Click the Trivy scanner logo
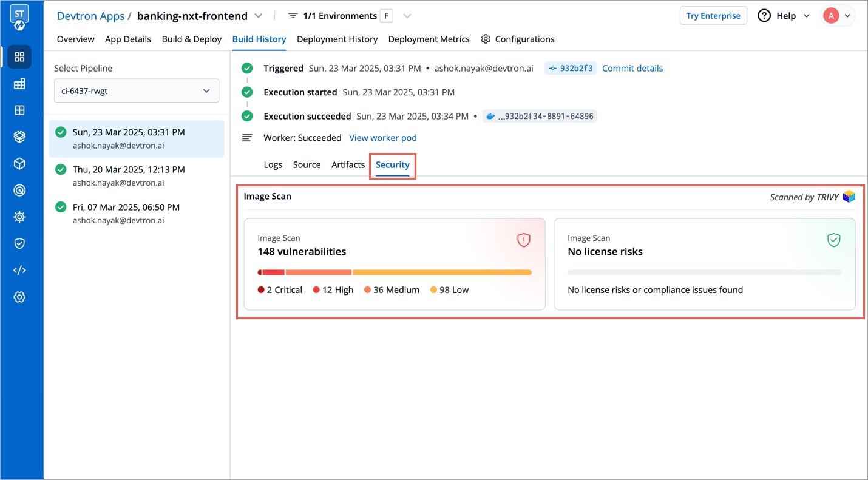Screen dimensions: 868x480 click(849, 197)
